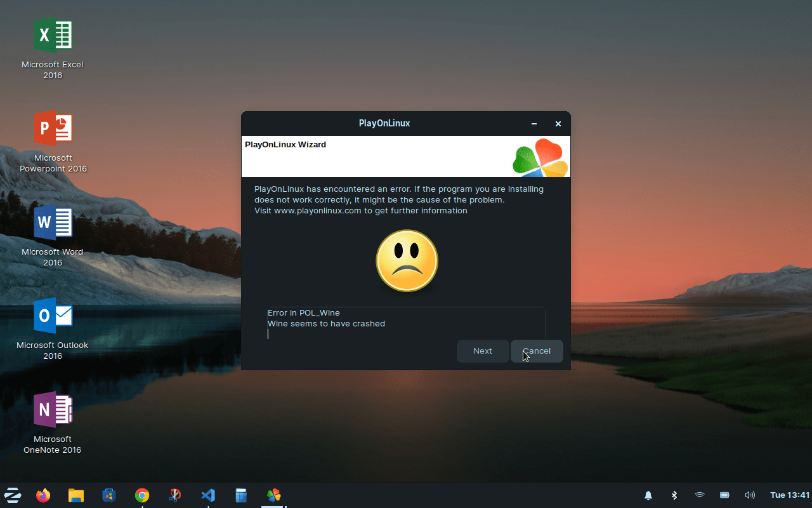This screenshot has height=508, width=812.
Task: Launch Microsoft Outlook 2016
Action: point(53,316)
